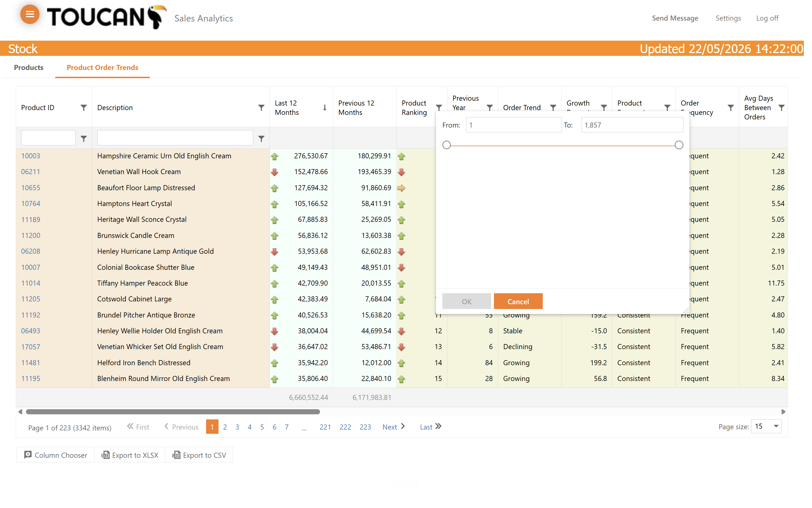Click Declining in Order Trend column

pos(518,347)
